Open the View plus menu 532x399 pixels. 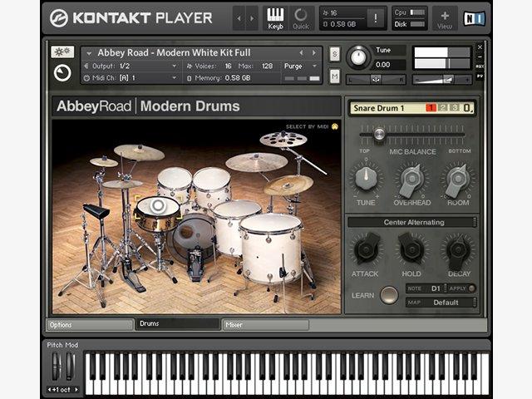point(445,19)
